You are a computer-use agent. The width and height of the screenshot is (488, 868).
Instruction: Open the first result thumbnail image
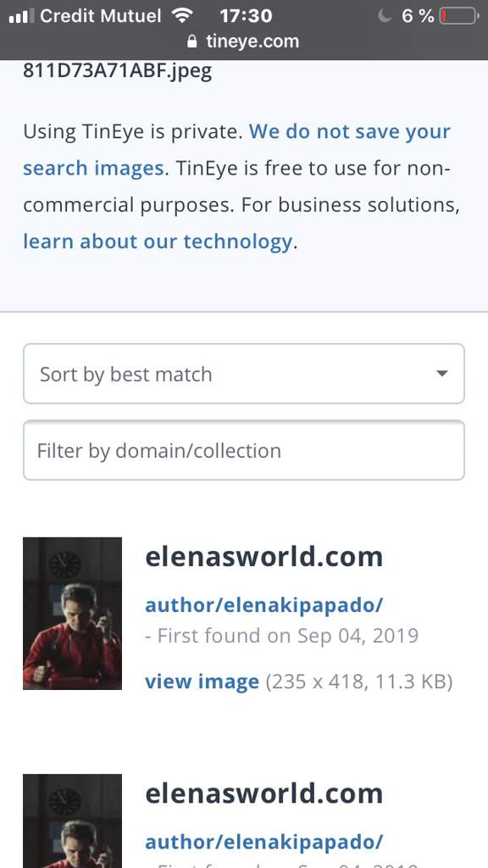click(73, 614)
